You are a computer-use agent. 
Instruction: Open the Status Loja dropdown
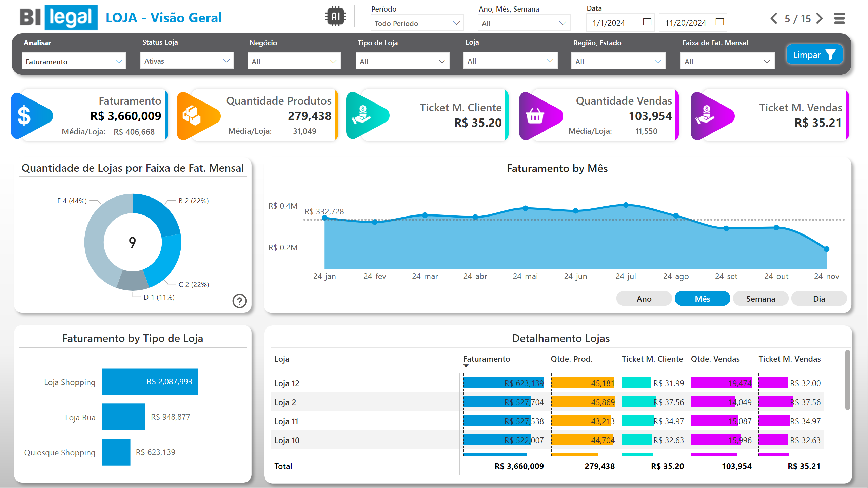point(187,61)
